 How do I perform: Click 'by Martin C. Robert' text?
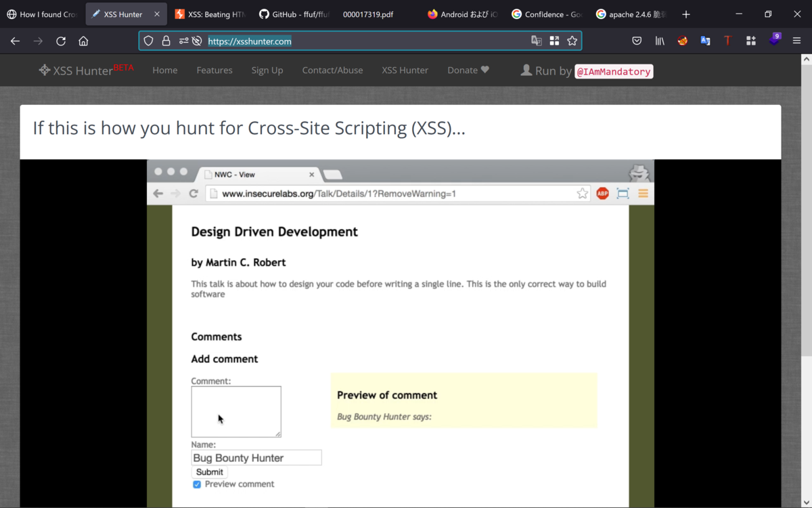(x=238, y=263)
